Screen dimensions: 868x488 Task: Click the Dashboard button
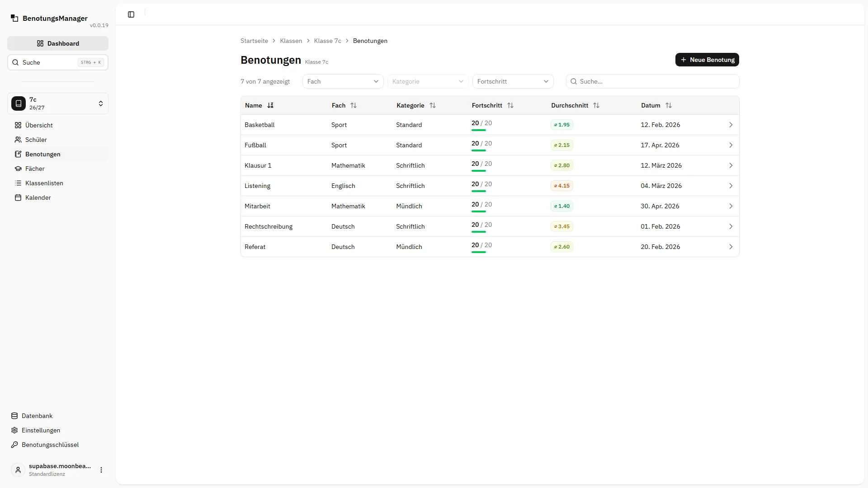[58, 43]
